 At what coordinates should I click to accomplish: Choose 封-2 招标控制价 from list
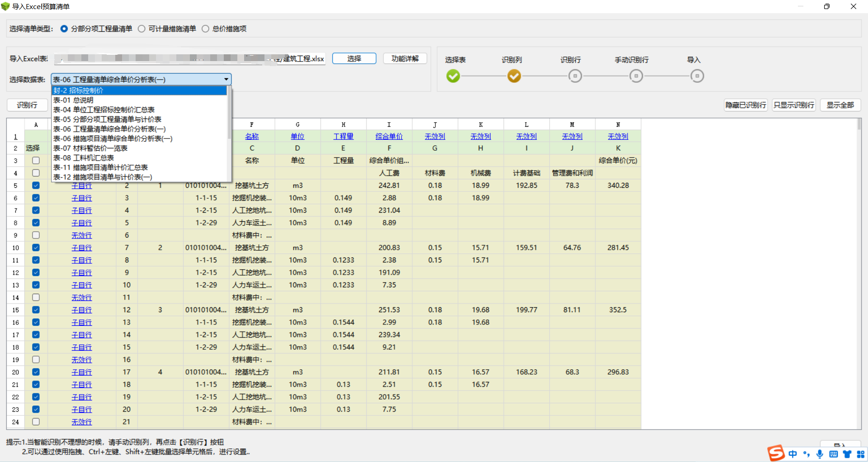(139, 90)
